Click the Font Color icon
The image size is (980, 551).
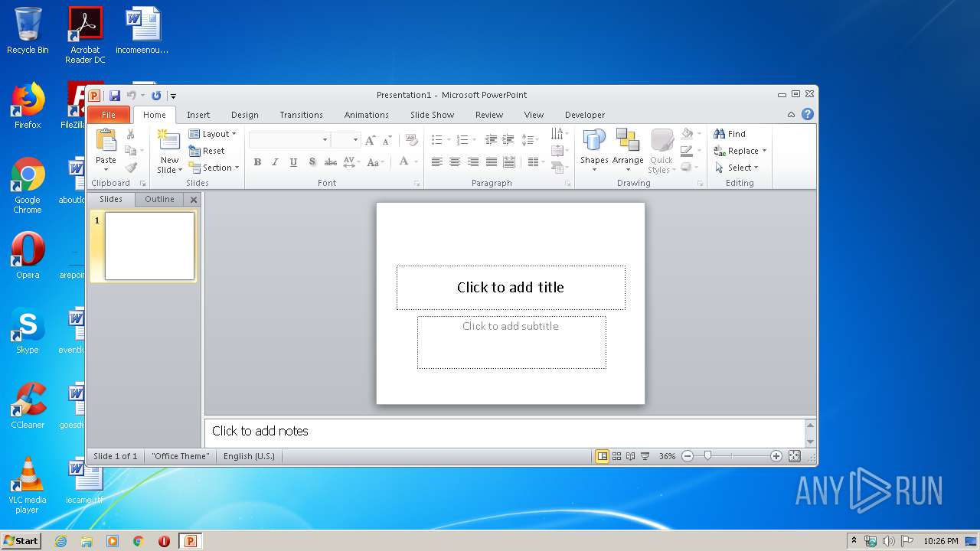[403, 162]
